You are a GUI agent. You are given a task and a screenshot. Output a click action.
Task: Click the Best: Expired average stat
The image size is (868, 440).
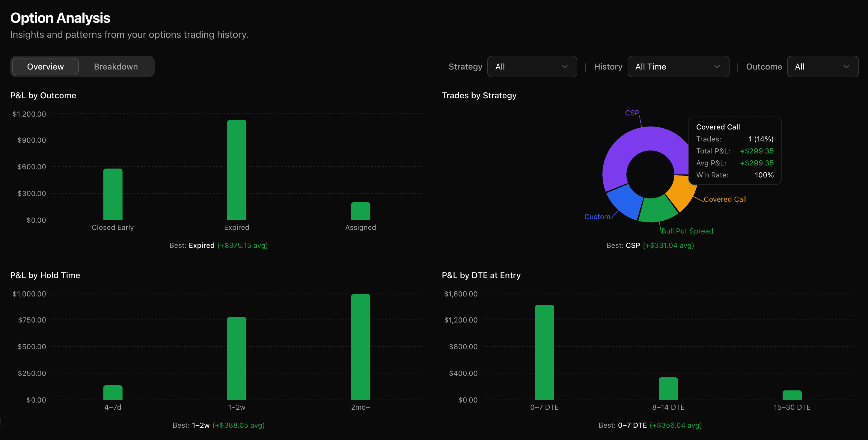[218, 245]
